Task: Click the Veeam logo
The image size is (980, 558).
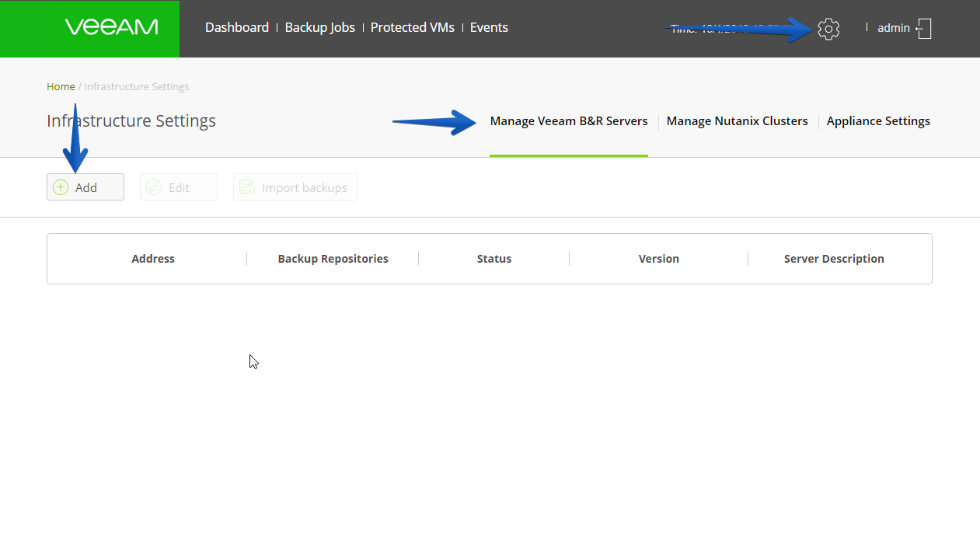Action: pos(112,27)
